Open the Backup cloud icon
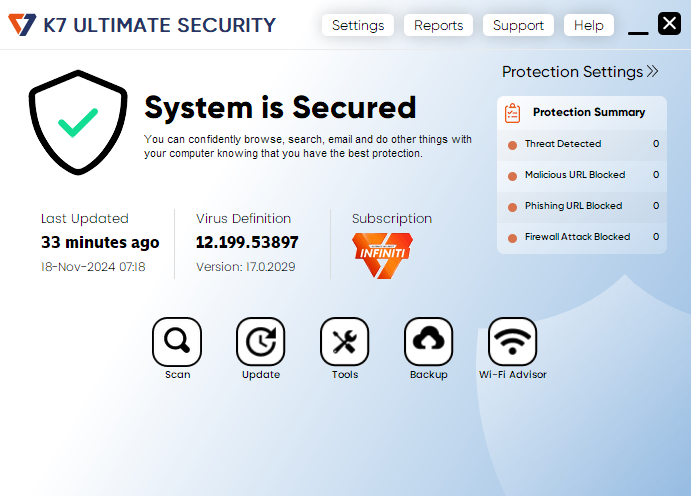691x496 pixels. (428, 342)
